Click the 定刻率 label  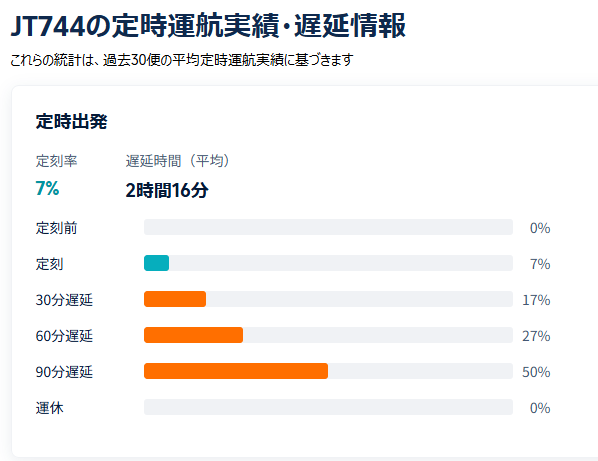(x=56, y=161)
